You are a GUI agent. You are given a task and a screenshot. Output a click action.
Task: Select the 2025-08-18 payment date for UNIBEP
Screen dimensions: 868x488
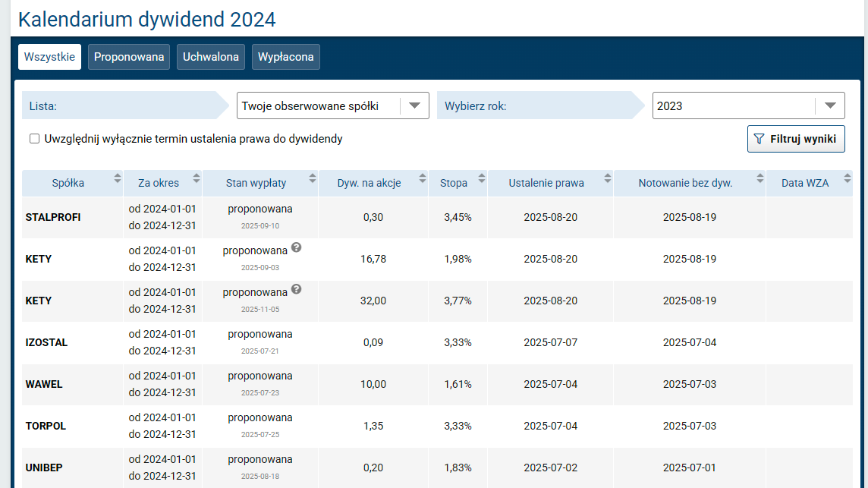tap(260, 477)
